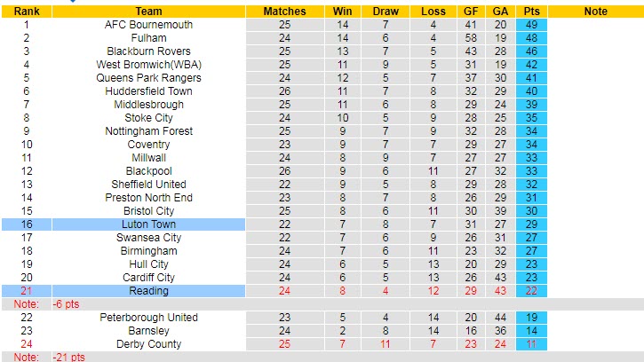
Task: Click the Loss column header
Action: pyautogui.click(x=432, y=12)
